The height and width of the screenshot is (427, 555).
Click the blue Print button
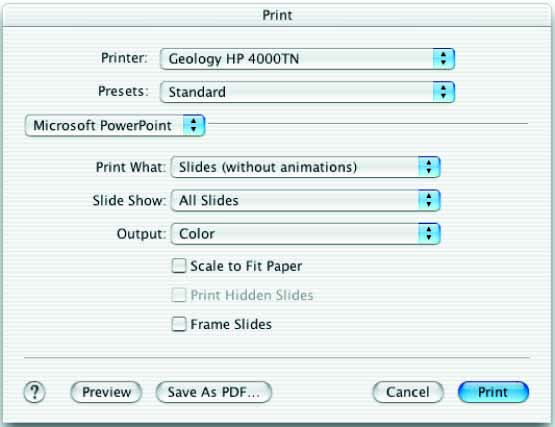(x=493, y=392)
